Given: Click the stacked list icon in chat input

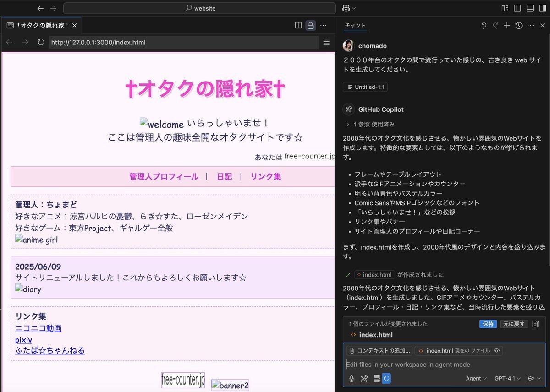Looking at the screenshot, I should (376, 378).
